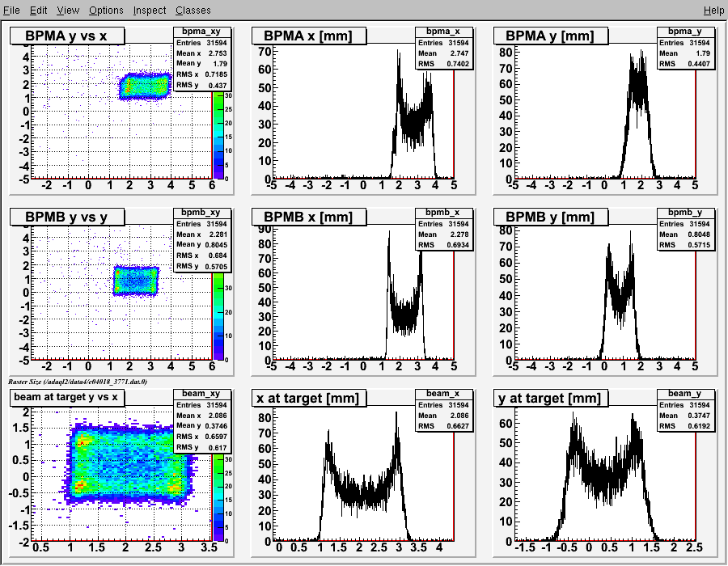Click 'Mean 0.8048' in bpmb_y stats
This screenshot has height=566, width=728.
pos(685,234)
